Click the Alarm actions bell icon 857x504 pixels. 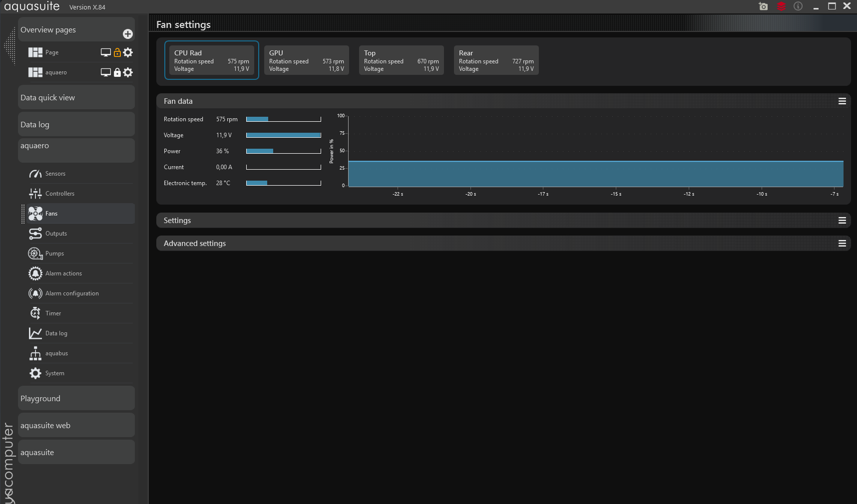35,273
